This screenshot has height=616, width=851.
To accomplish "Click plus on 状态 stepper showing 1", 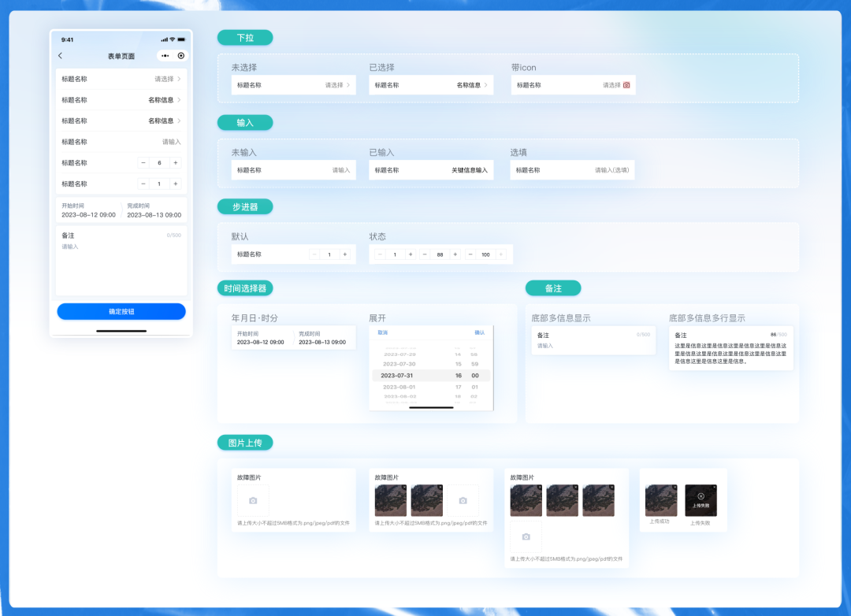I will pos(411,254).
